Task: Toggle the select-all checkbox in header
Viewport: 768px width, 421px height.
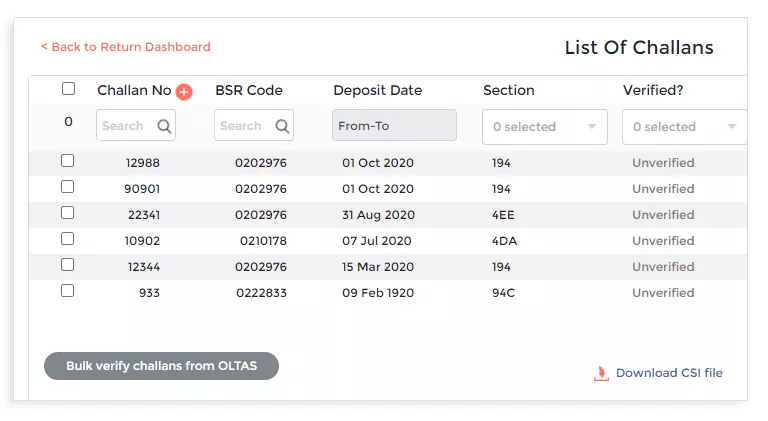Action: 68,89
